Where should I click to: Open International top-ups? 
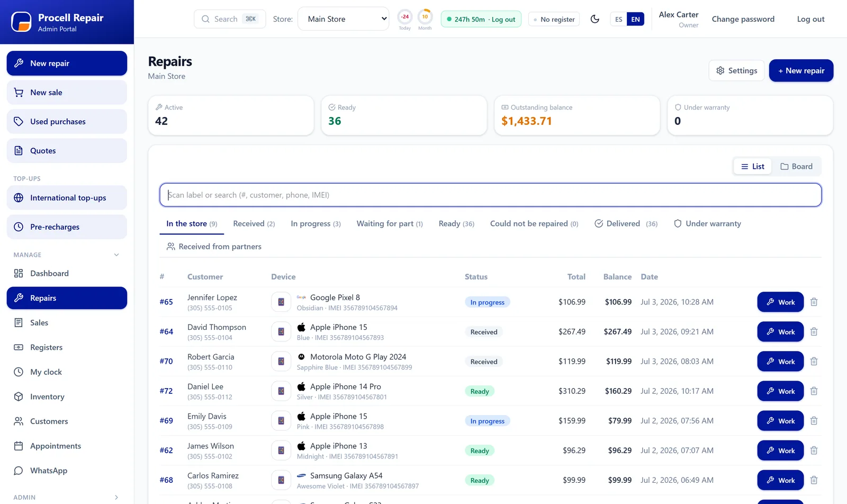pyautogui.click(x=67, y=197)
